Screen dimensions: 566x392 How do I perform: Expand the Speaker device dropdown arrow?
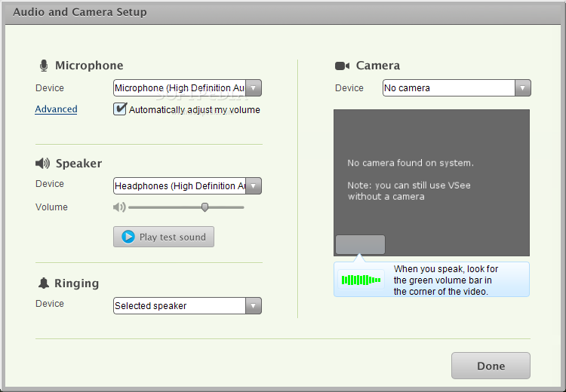pos(254,186)
